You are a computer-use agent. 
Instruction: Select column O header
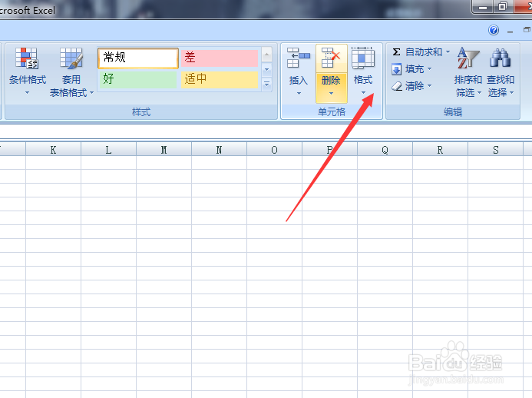[x=275, y=149]
